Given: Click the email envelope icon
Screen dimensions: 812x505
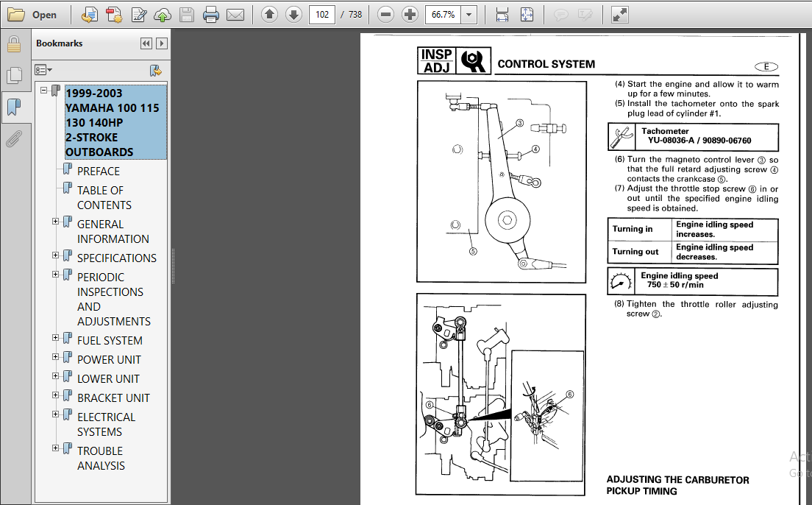Looking at the screenshot, I should coord(235,15).
